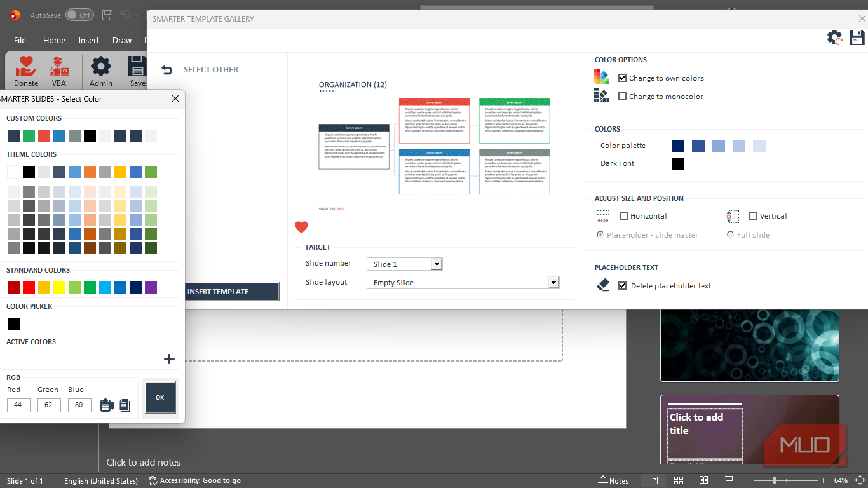Image resolution: width=868 pixels, height=488 pixels.
Task: Check the Horizontal checkbox
Action: (x=623, y=216)
